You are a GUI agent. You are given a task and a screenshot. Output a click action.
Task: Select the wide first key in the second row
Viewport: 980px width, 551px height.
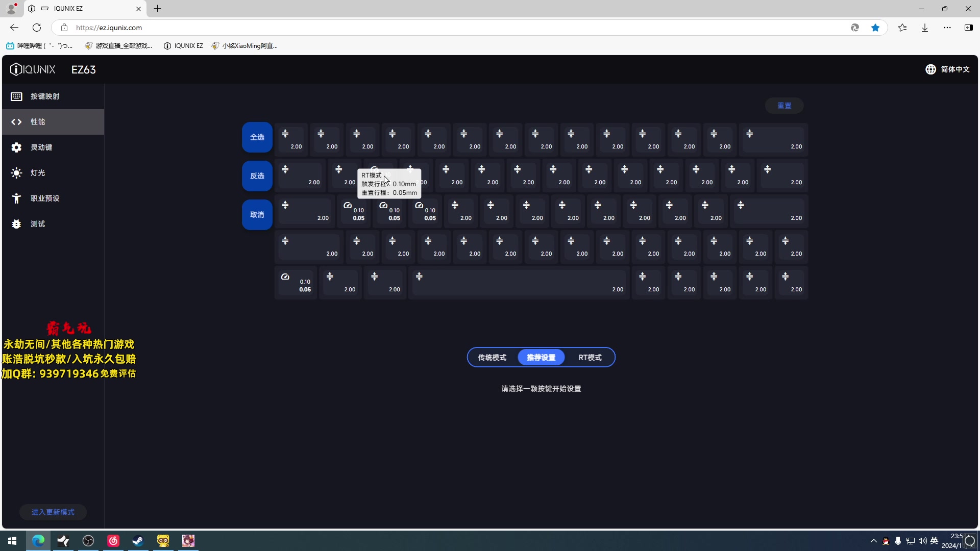tap(300, 176)
